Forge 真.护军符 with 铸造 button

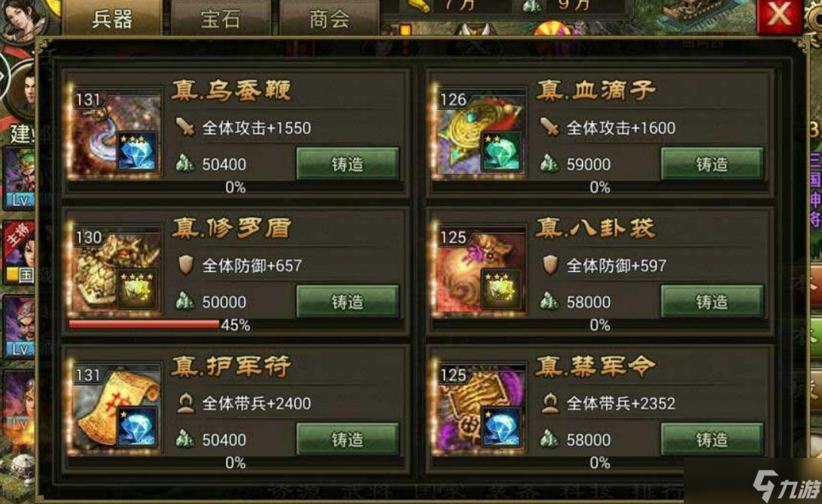347,439
